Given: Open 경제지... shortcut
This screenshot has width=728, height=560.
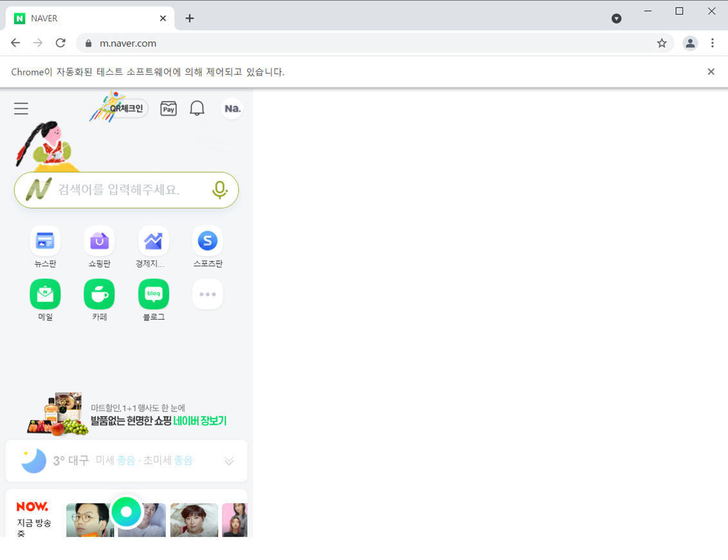Looking at the screenshot, I should point(153,247).
